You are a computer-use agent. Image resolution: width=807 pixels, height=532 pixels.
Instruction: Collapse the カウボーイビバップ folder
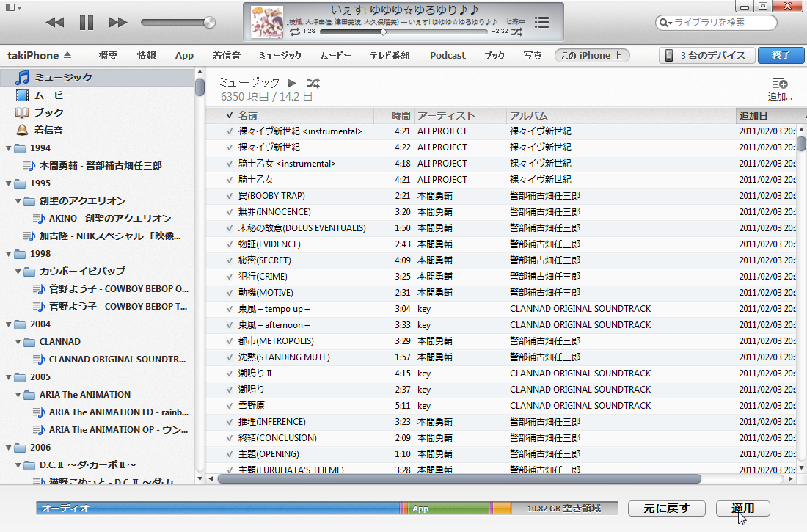(18, 272)
